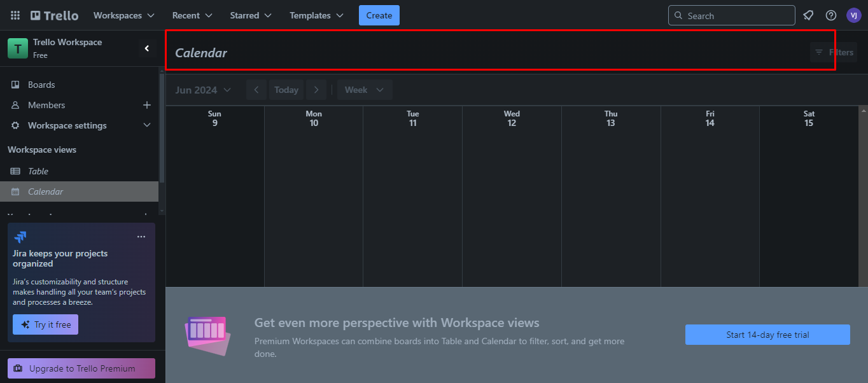The image size is (868, 383).
Task: Open the Jun 2024 month dropdown
Action: click(203, 90)
